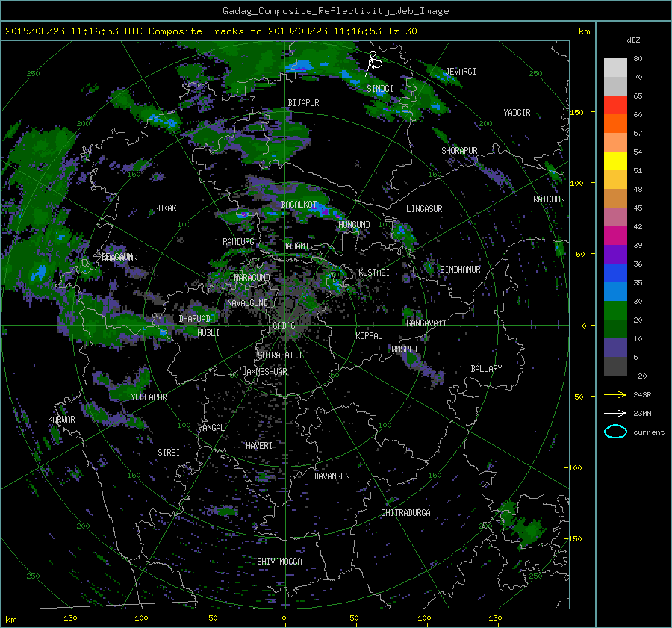Click the DAVANGERI city label
Screen dimensions: 672x628
pos(334,476)
